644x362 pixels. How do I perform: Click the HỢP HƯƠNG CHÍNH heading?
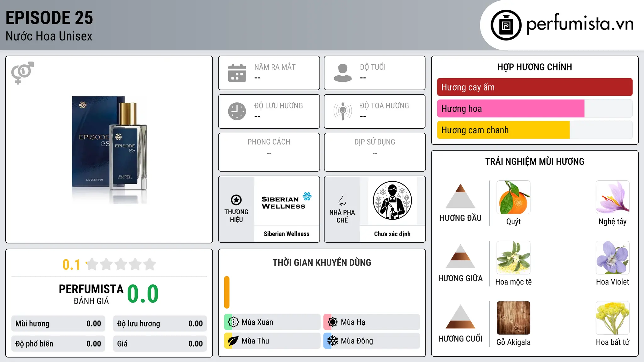tap(535, 67)
